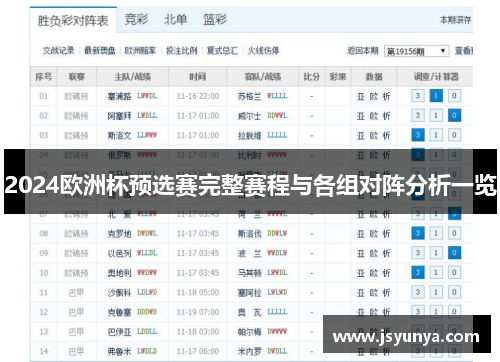Image resolution: width=500 pixels, height=362 pixels.
Task: Click away team 塞阿拉 in row 11
Action: coord(249,293)
